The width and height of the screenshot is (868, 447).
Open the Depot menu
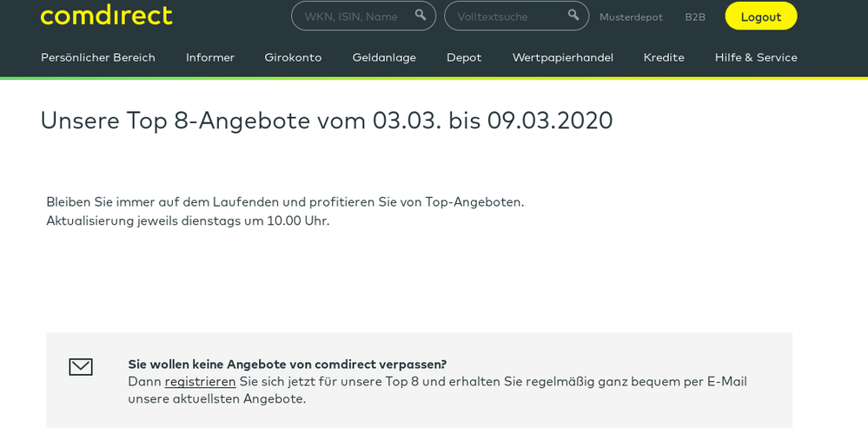point(464,57)
